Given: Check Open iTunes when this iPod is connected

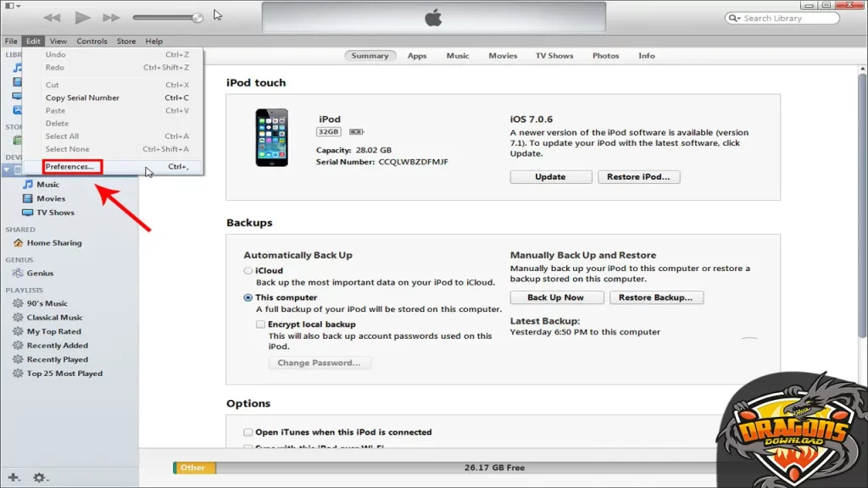Looking at the screenshot, I should (248, 431).
